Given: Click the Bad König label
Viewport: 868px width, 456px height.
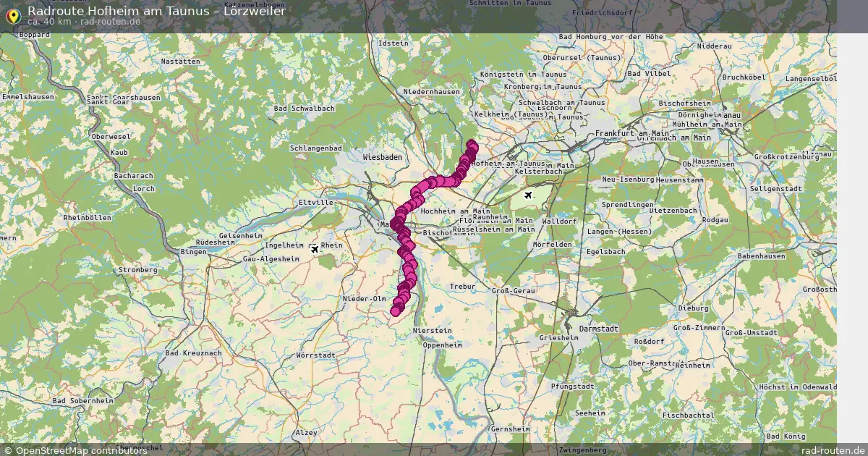Looking at the screenshot, I should pos(785,436).
